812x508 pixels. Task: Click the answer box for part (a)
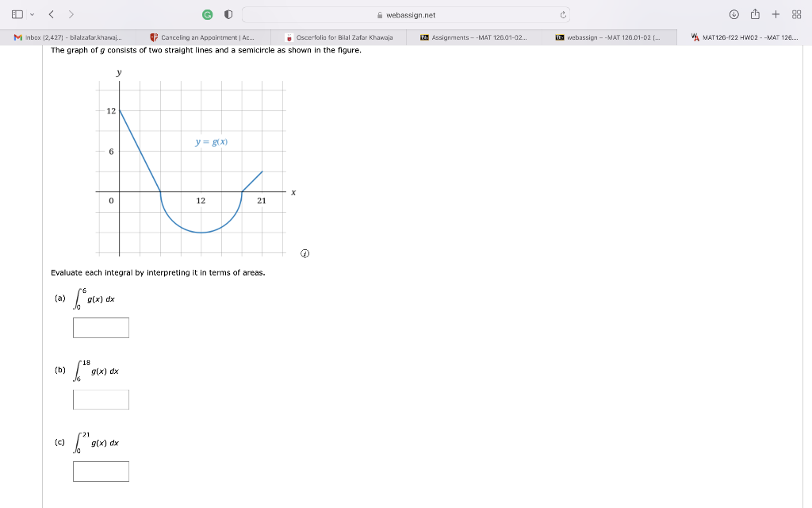(x=101, y=327)
